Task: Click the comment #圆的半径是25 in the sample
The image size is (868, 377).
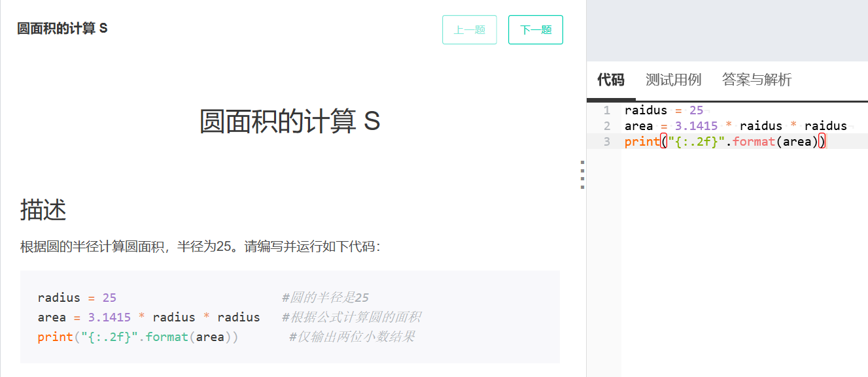Action: tap(326, 298)
